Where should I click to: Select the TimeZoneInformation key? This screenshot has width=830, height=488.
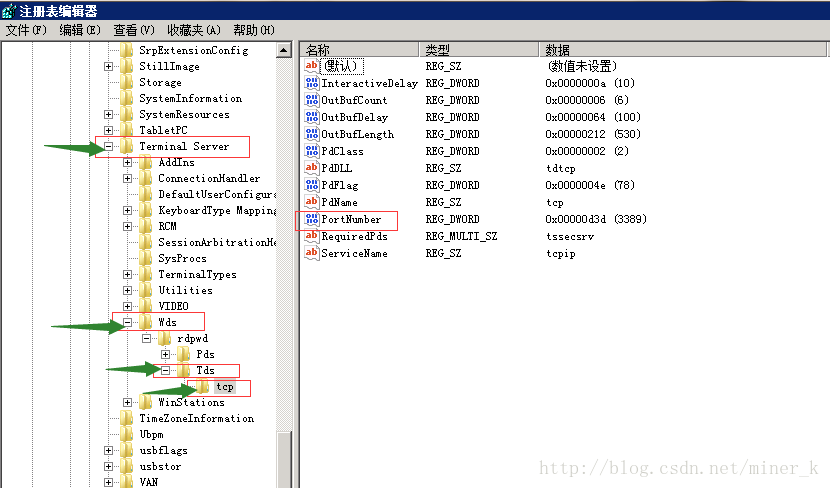click(x=196, y=418)
